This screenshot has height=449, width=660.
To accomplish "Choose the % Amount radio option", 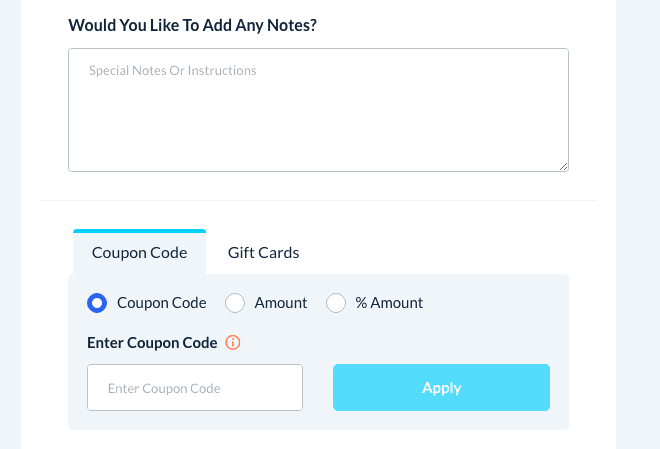I will click(x=336, y=303).
